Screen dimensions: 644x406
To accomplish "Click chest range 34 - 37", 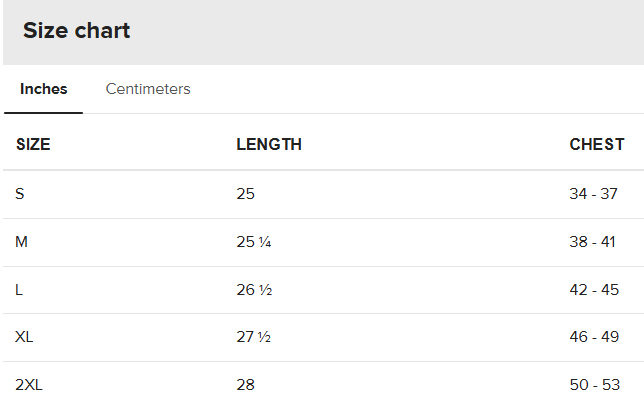I will click(593, 194).
